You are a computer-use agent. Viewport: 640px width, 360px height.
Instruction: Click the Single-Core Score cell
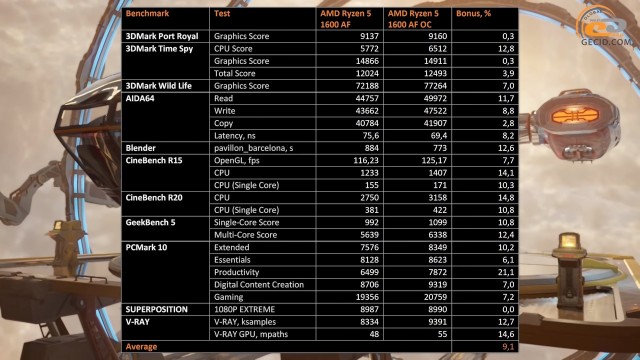pos(247,222)
